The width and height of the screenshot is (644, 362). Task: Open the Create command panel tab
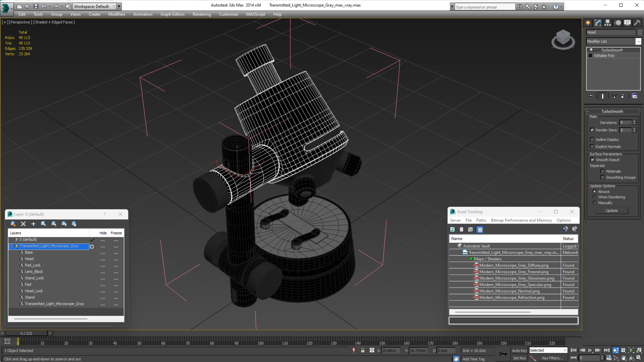tap(588, 23)
